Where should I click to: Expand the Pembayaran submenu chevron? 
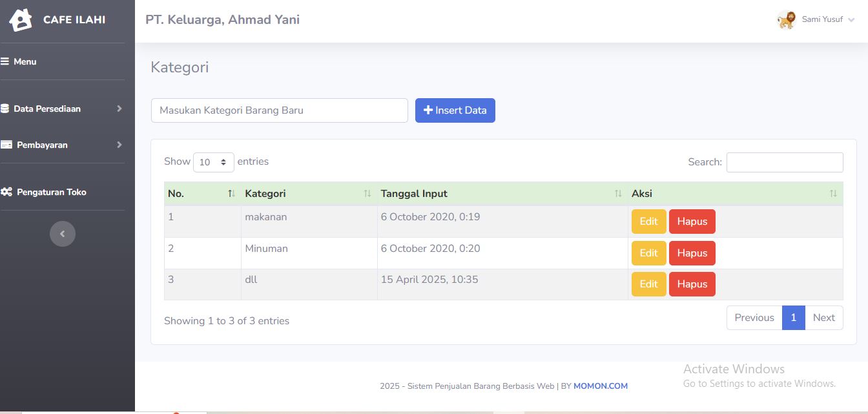[119, 145]
